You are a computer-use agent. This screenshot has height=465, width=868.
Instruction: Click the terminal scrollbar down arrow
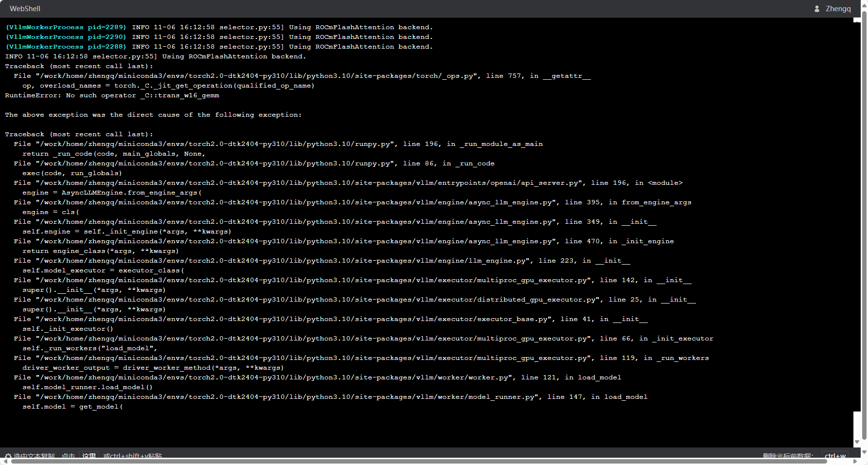click(x=857, y=442)
